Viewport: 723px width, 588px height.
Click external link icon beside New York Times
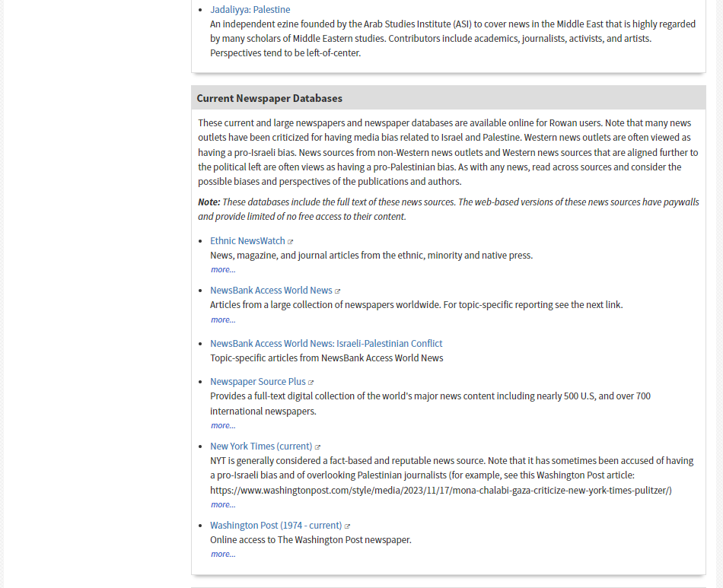point(317,447)
